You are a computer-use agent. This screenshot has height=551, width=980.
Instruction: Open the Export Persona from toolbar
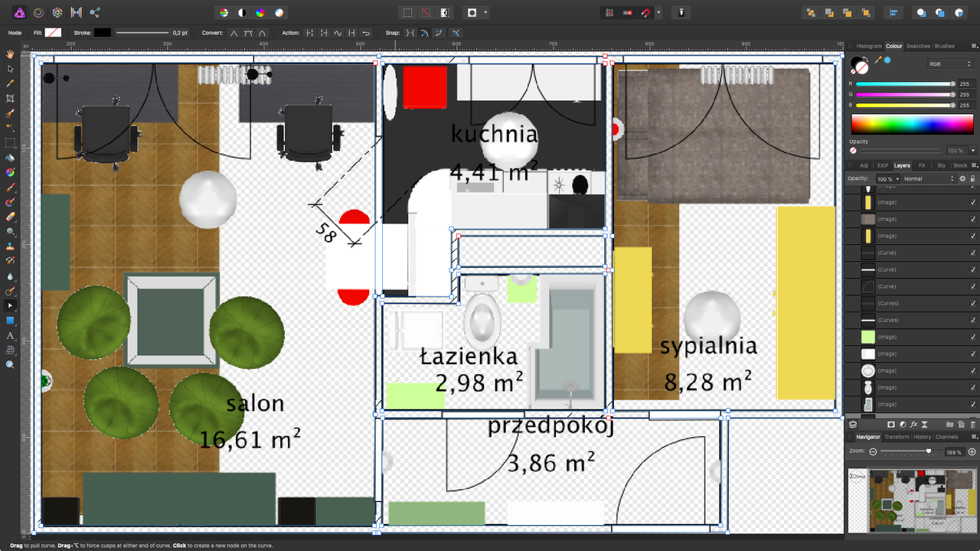(95, 12)
